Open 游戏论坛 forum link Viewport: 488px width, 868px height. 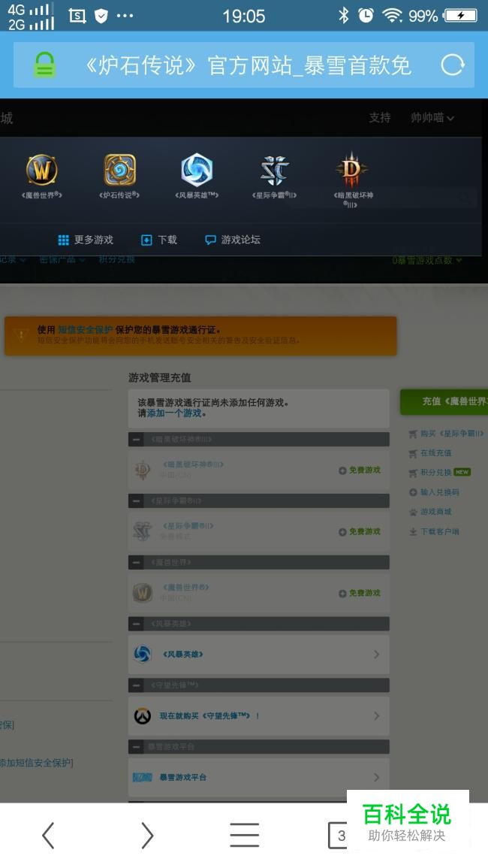point(233,240)
